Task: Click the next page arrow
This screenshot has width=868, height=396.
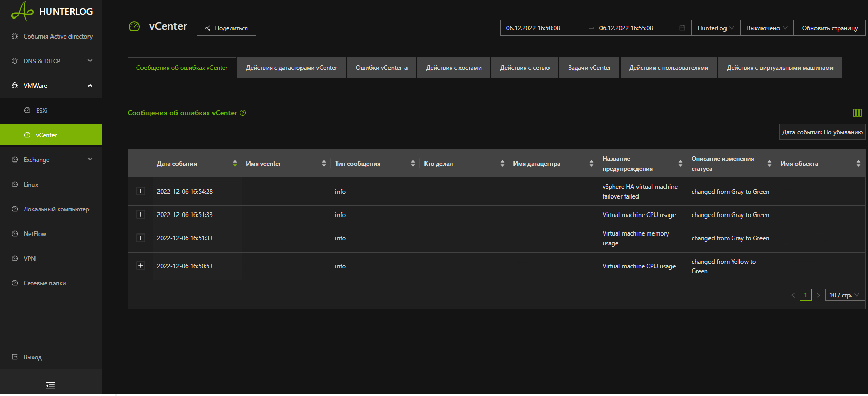Action: (818, 295)
